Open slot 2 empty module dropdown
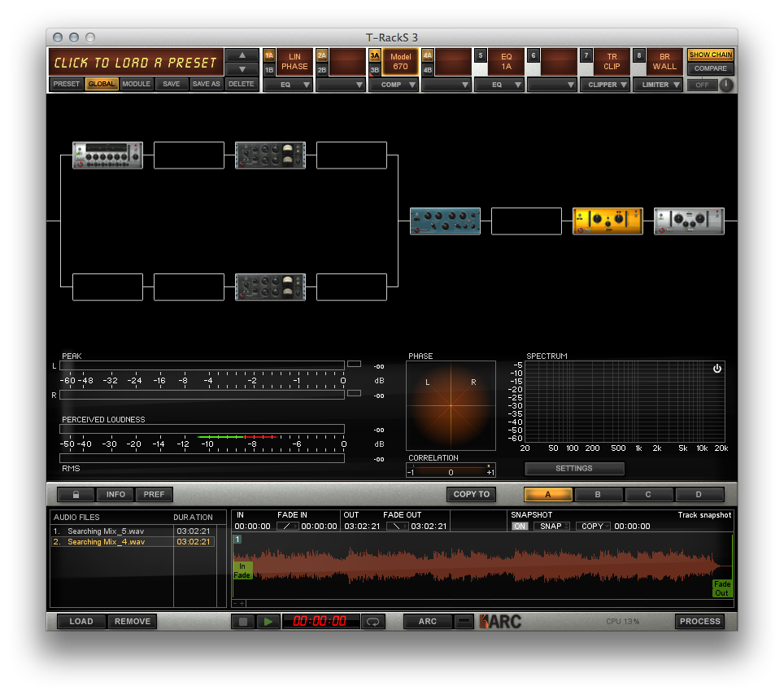The image size is (784, 695). pyautogui.click(x=341, y=85)
